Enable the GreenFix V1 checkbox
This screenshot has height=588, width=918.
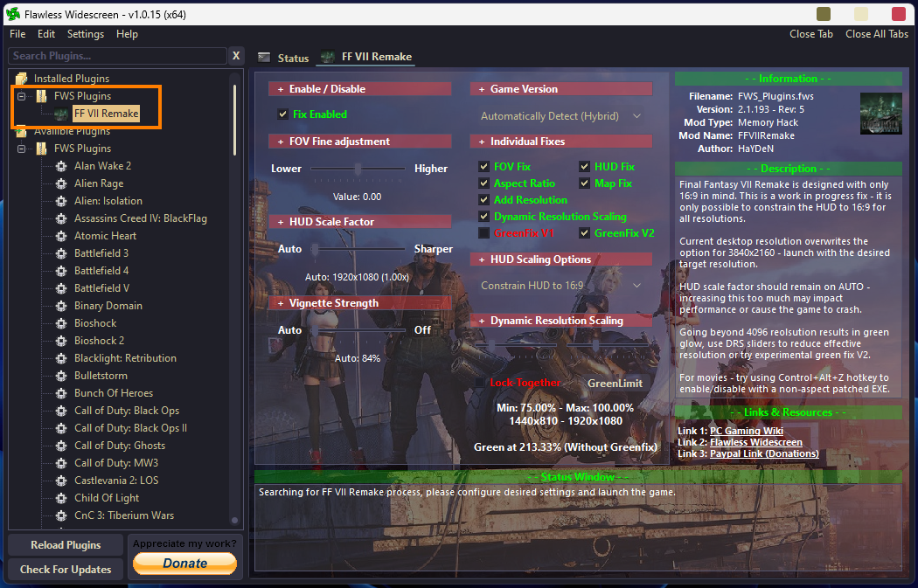[483, 233]
